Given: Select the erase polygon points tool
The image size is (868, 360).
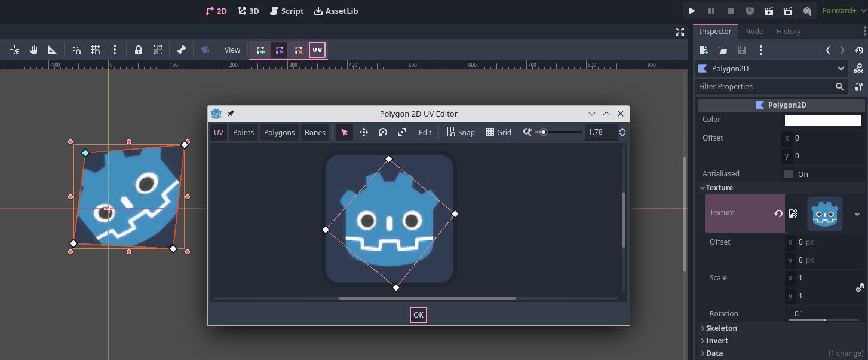Looking at the screenshot, I should click(x=299, y=50).
